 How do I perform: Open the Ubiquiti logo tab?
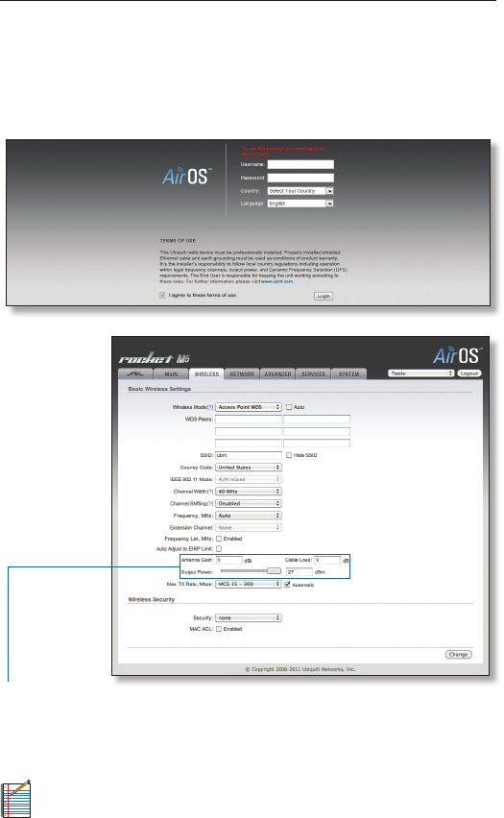click(135, 373)
